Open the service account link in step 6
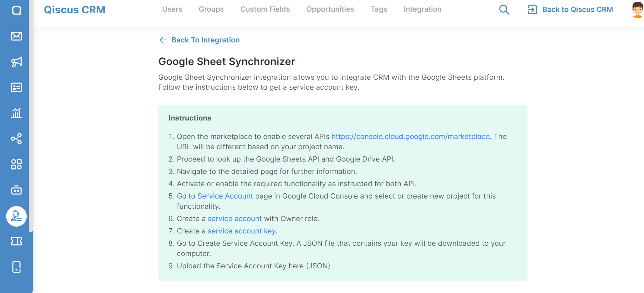This screenshot has height=293, width=644. (235, 219)
